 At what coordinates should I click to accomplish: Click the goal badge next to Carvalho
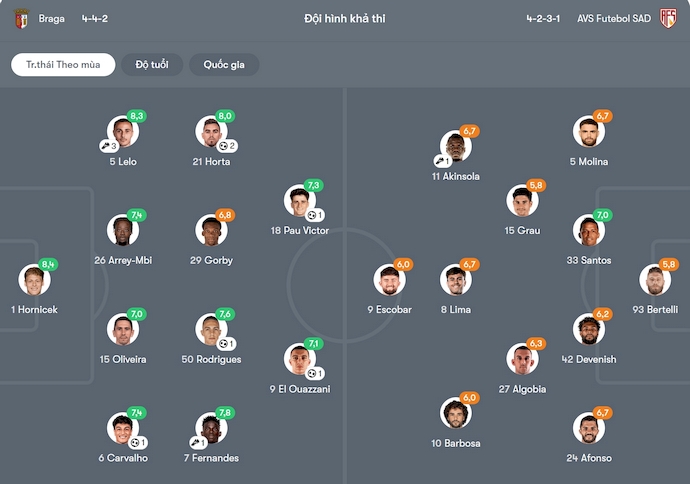tap(136, 442)
